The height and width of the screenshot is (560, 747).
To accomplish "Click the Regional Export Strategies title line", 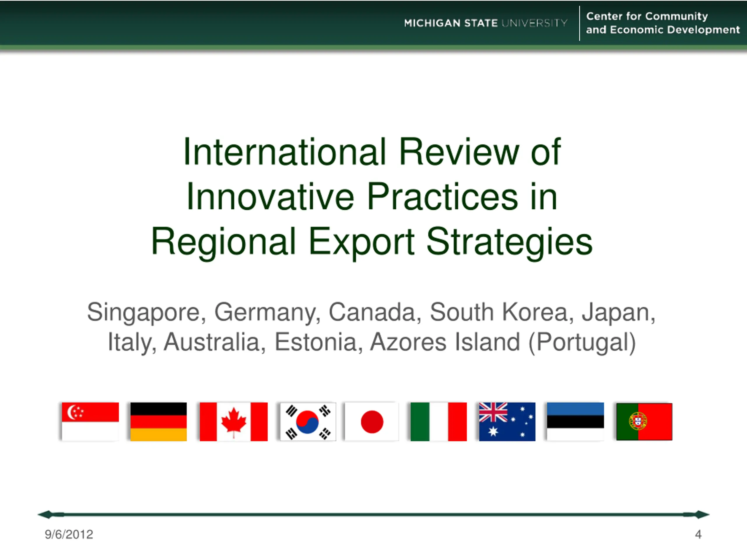I will point(371,242).
